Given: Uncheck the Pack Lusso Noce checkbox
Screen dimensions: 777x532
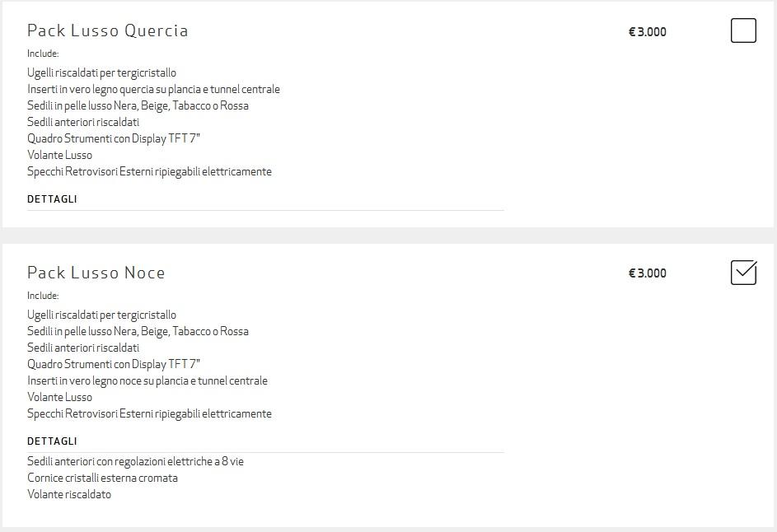Looking at the screenshot, I should point(743,273).
